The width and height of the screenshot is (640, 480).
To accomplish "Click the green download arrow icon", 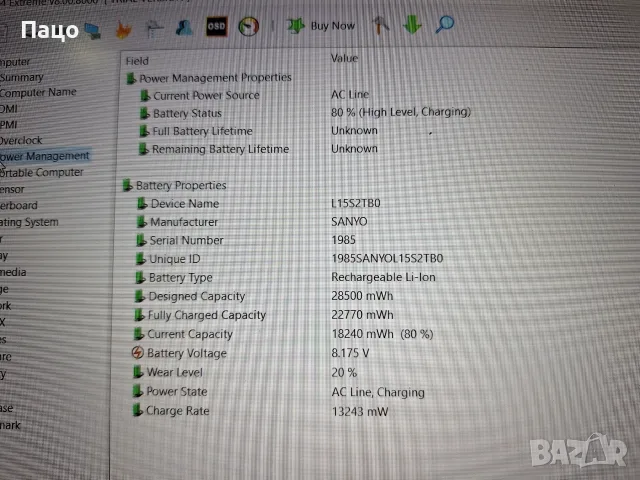I will (412, 24).
